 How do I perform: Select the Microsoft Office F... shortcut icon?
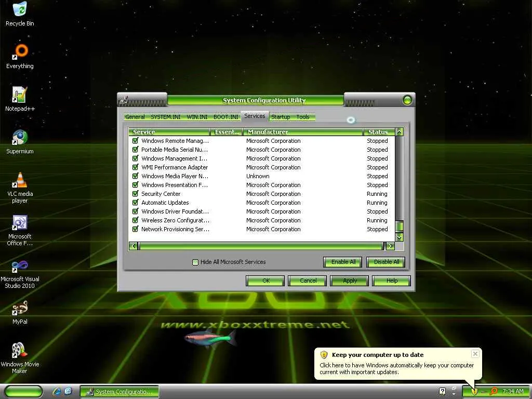[x=20, y=230]
